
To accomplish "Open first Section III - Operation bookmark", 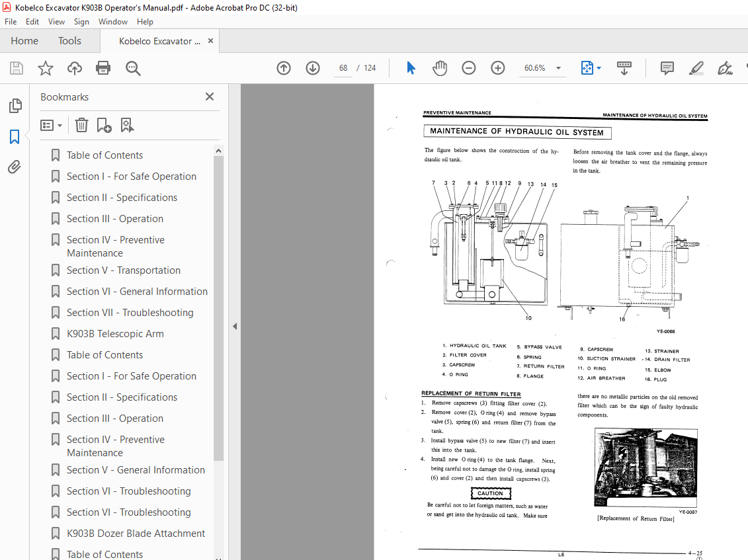I will [115, 218].
